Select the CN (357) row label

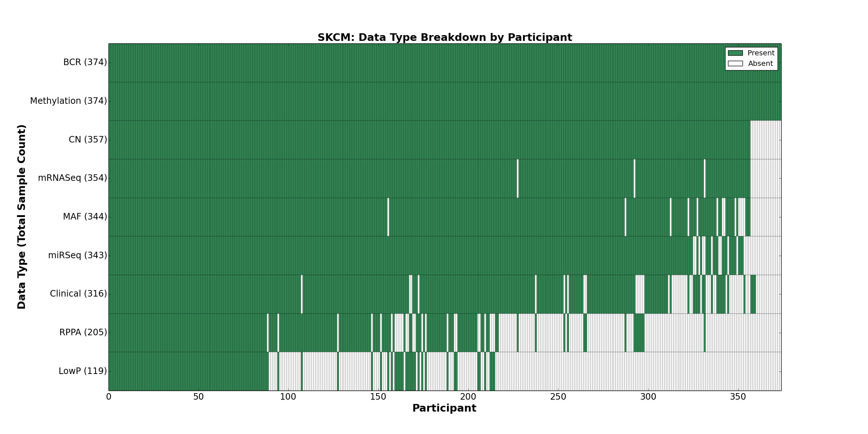88,140
